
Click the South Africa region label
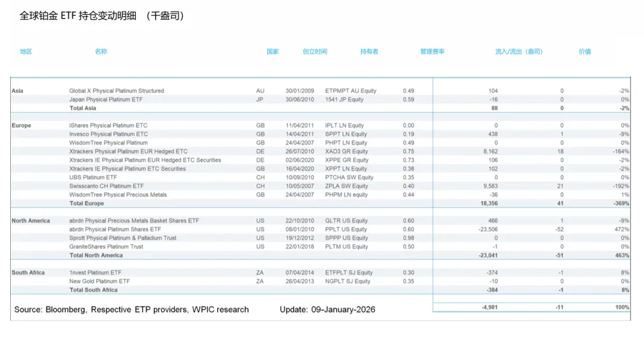(28, 272)
